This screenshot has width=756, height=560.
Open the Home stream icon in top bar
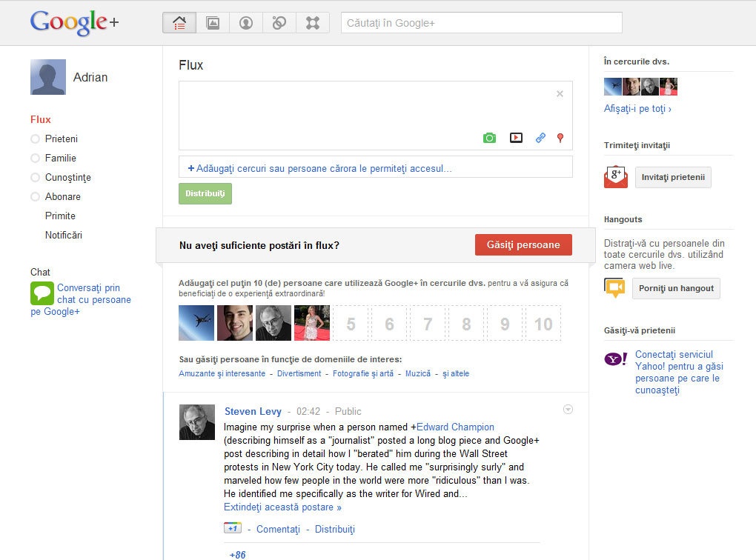(x=179, y=23)
